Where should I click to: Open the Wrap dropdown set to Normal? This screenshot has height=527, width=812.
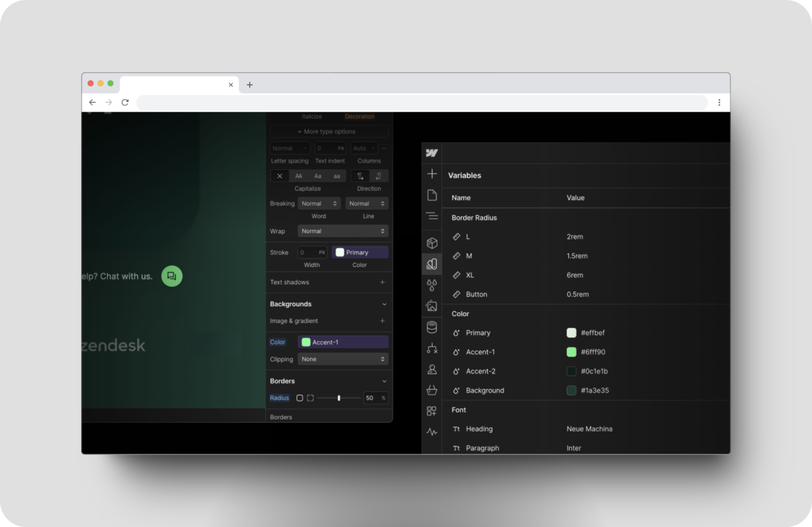click(x=342, y=230)
